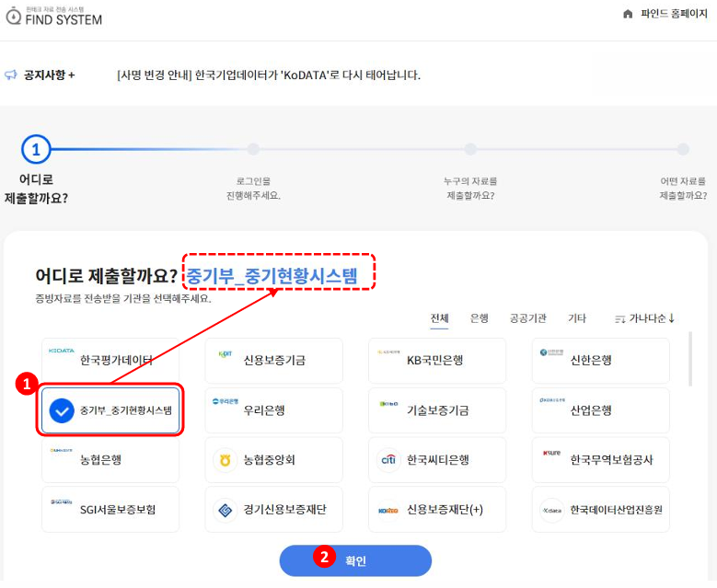This screenshot has height=588, width=717.
Task: Click the 로그인을 진행해주세요 step dot
Action: click(x=253, y=149)
